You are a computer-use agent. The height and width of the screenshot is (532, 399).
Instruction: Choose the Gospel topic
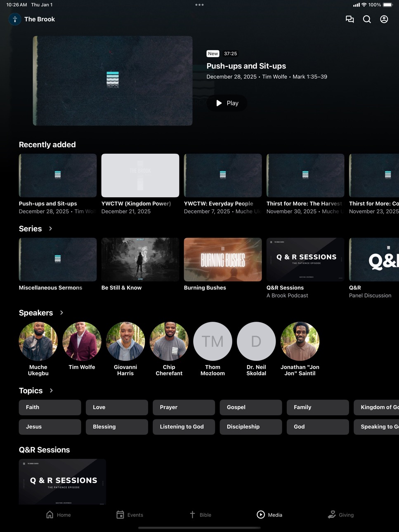pyautogui.click(x=251, y=407)
